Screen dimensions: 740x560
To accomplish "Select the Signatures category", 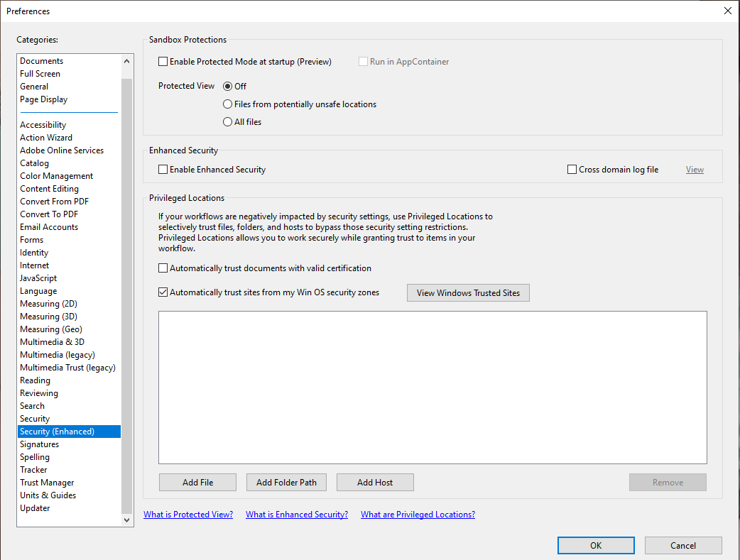I will pyautogui.click(x=39, y=444).
